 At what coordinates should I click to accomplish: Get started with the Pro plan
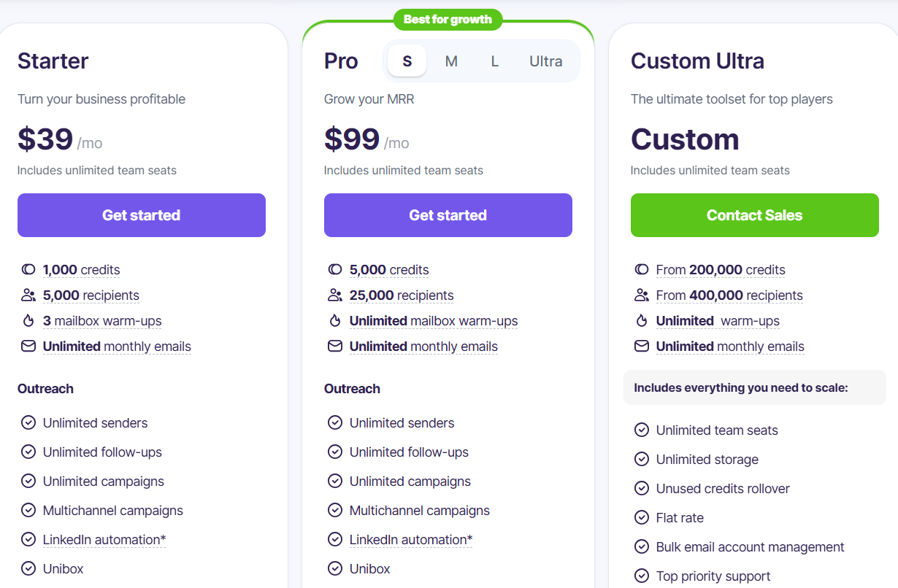(448, 215)
